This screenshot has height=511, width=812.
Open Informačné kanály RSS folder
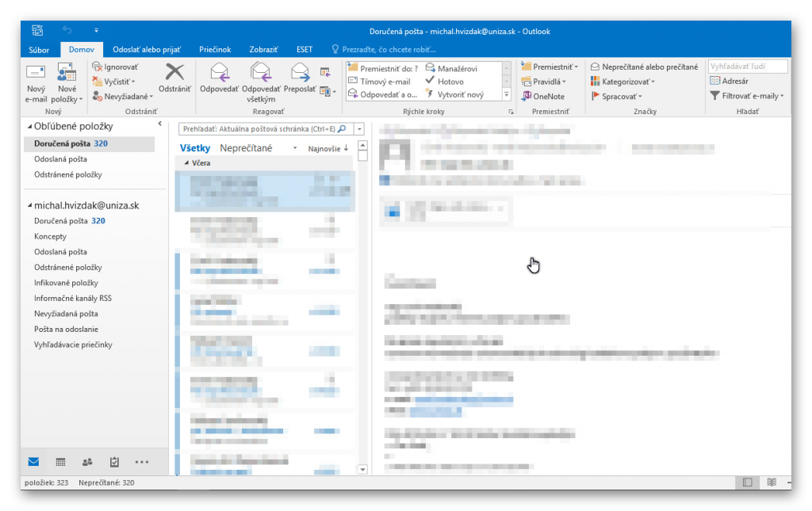72,299
